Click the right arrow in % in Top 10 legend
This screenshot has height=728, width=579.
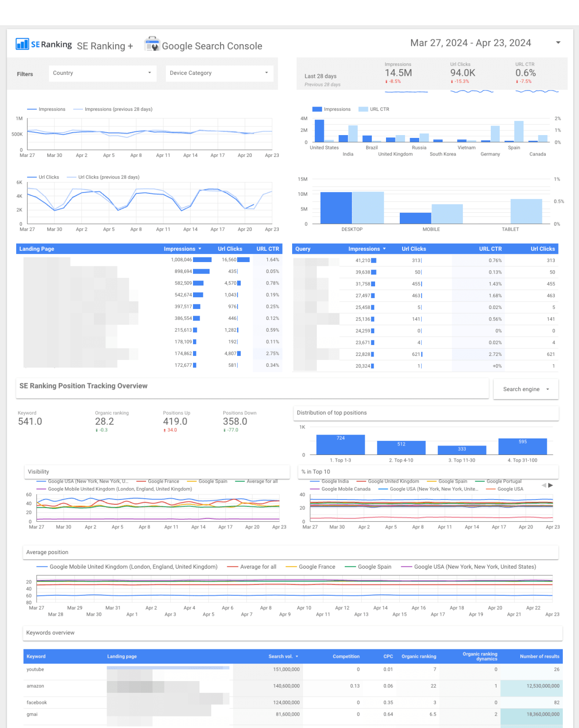(x=551, y=485)
